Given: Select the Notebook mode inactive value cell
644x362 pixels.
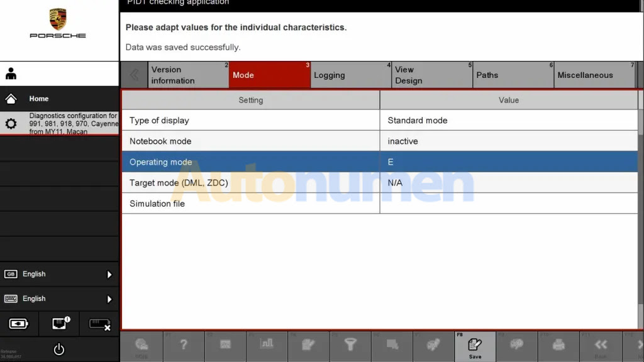Looking at the screenshot, I should coord(508,141).
